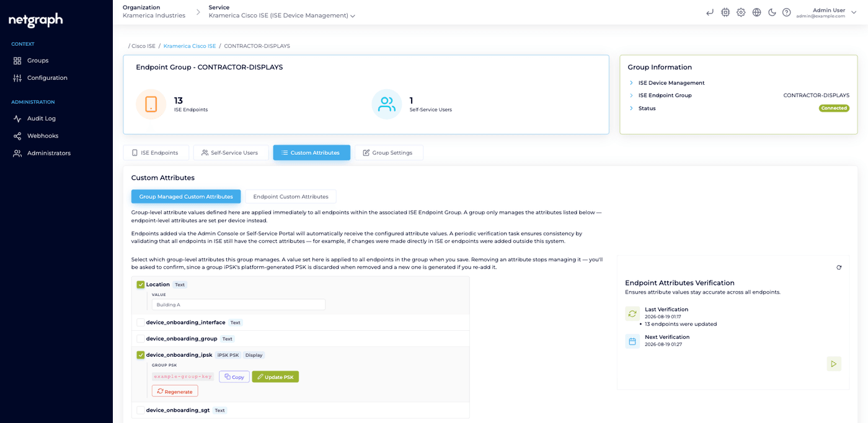Click the Last Verification sync icon

click(632, 313)
